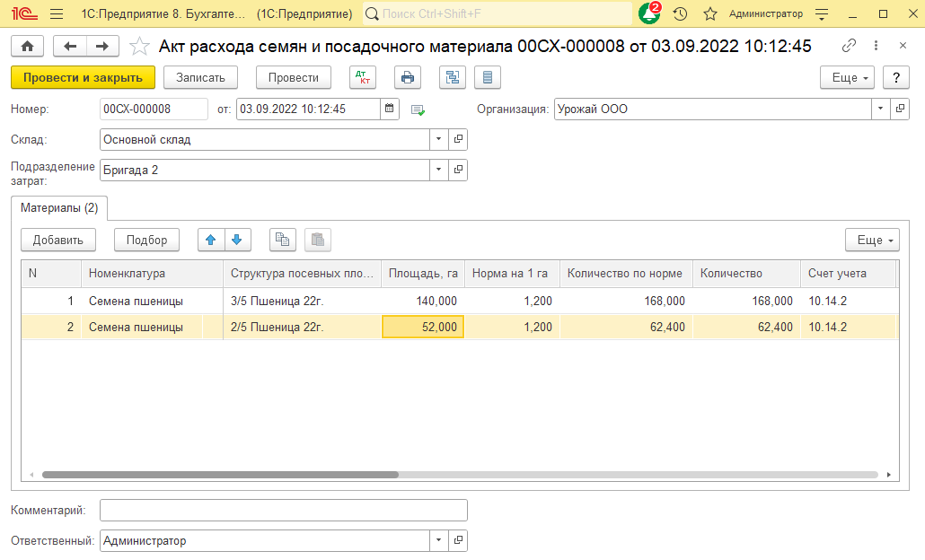Expand the Склад dropdown list

[437, 139]
